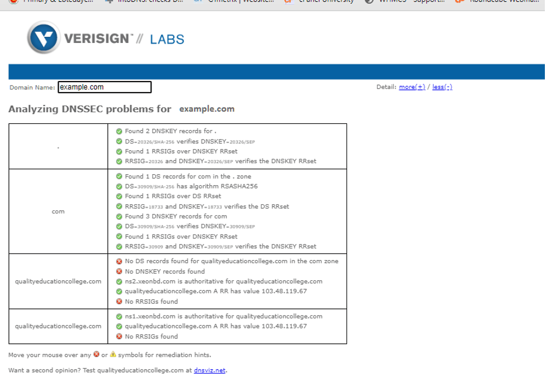The height and width of the screenshot is (392, 546).
Task: Reduce detail with less(-) link
Action: click(x=442, y=87)
